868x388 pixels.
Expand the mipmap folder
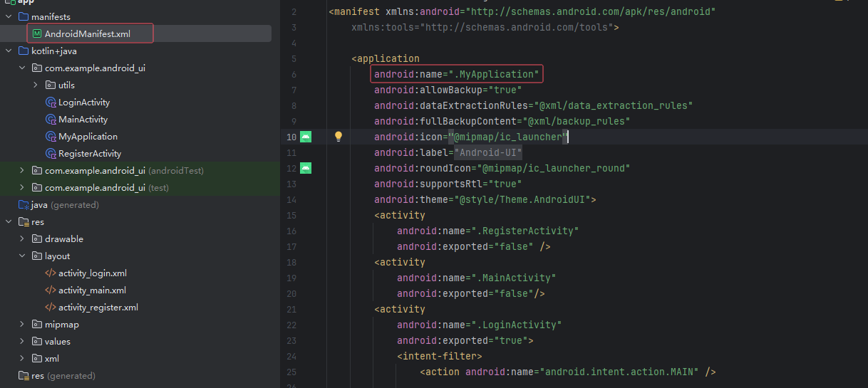click(22, 325)
